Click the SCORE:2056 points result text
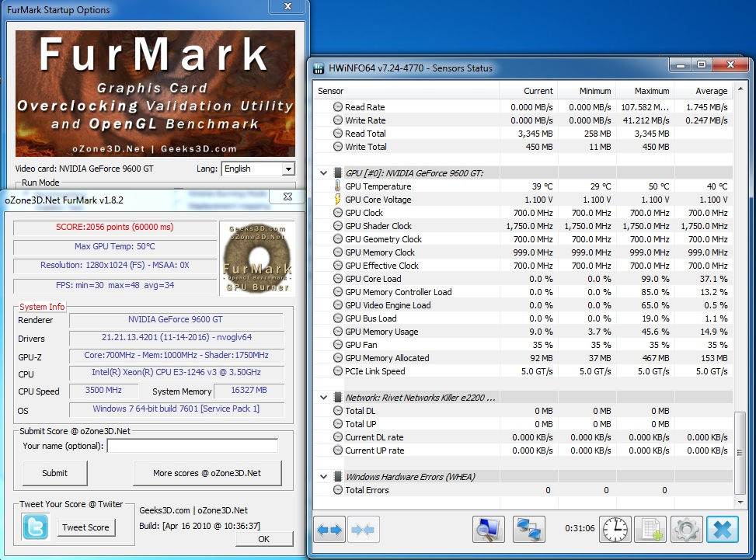 click(x=115, y=227)
